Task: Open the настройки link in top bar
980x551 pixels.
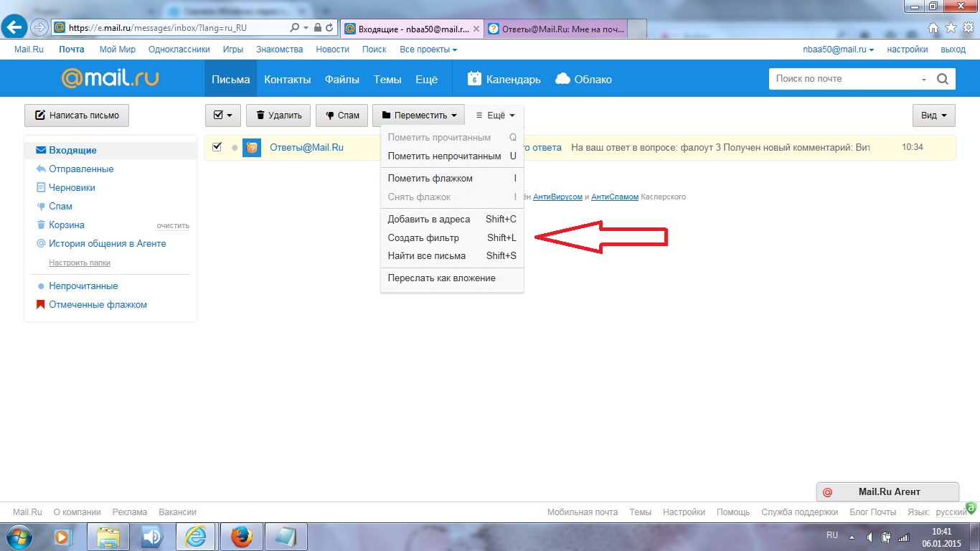Action: pos(908,50)
